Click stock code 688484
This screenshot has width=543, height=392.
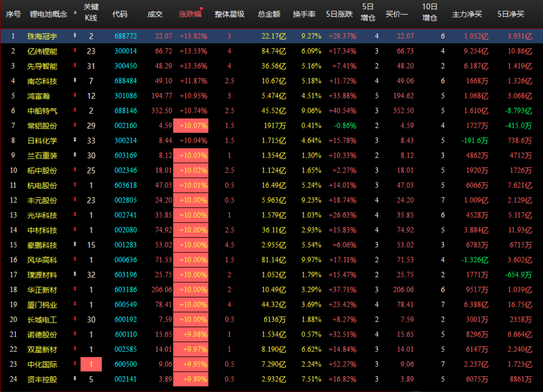click(126, 81)
